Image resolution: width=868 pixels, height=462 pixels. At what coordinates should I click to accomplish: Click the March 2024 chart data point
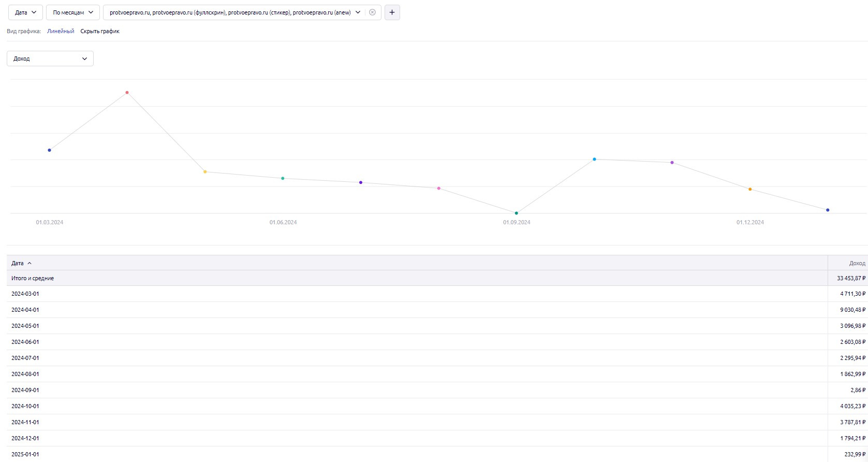coord(50,150)
